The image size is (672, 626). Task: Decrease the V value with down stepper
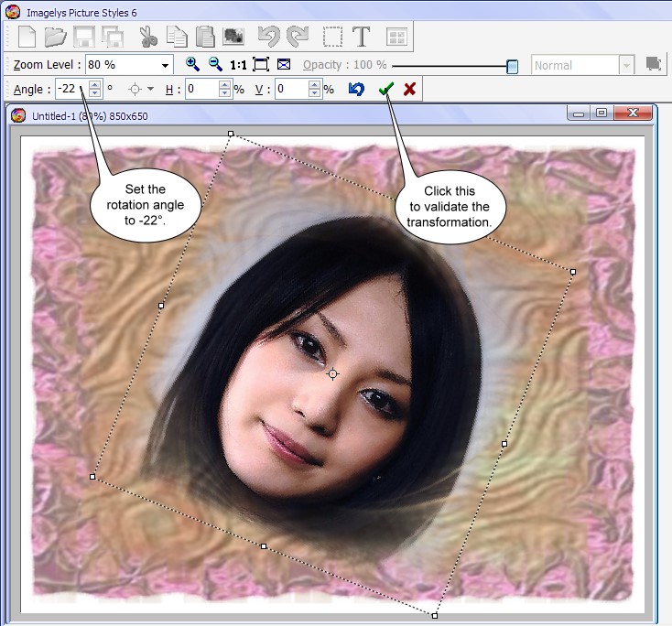tap(315, 93)
